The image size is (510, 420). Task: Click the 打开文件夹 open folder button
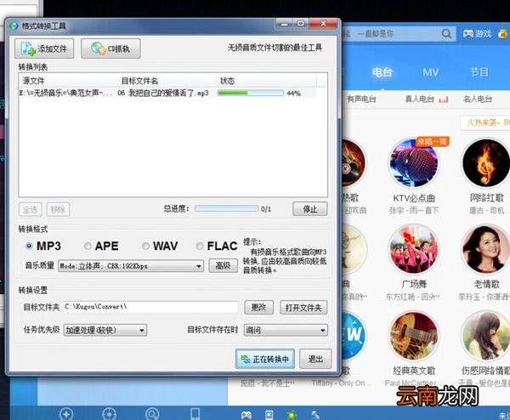pos(303,308)
